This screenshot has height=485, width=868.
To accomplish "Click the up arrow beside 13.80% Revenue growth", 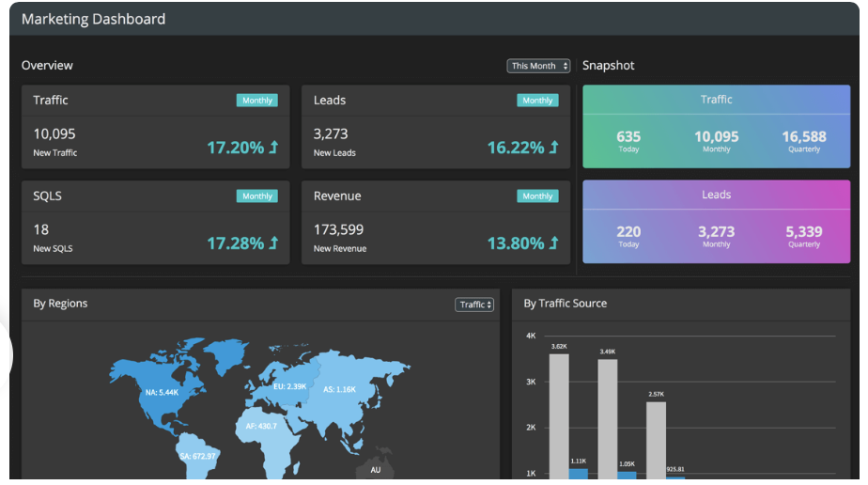I will click(553, 243).
